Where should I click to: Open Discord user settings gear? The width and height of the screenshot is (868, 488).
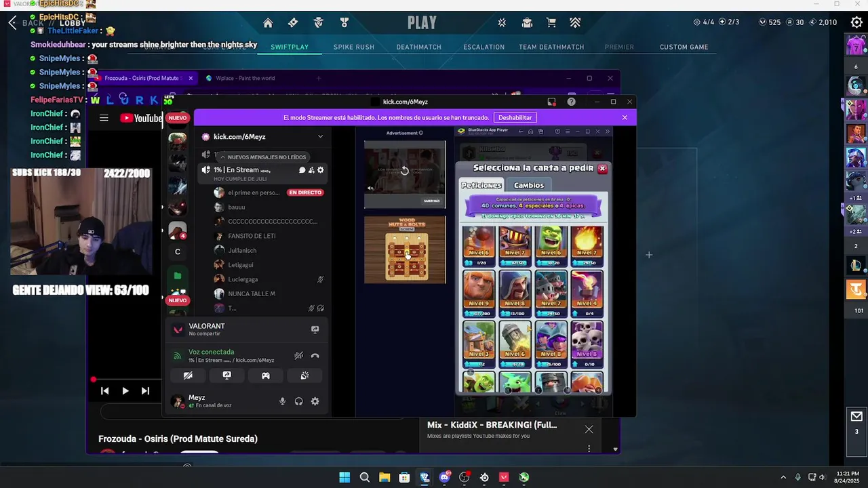315,401
